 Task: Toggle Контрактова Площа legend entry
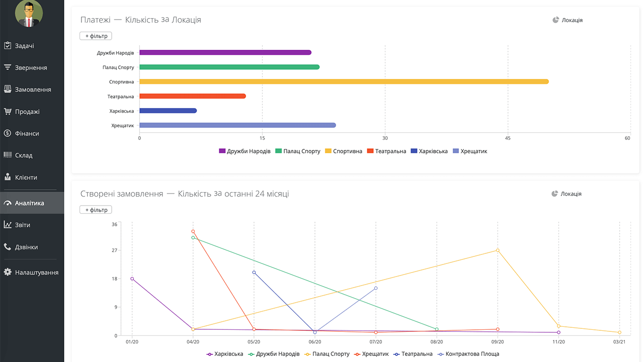tap(468, 354)
